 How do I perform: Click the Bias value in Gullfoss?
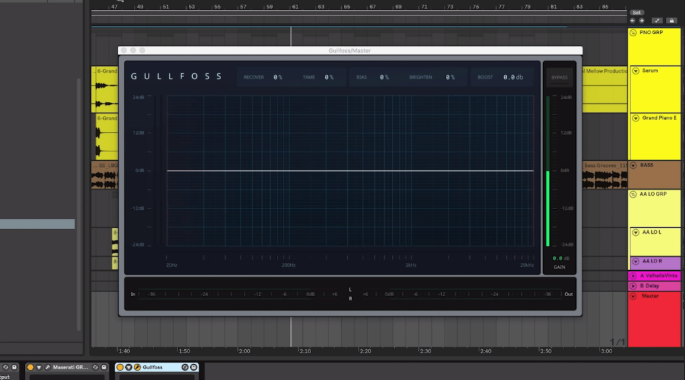click(x=384, y=77)
